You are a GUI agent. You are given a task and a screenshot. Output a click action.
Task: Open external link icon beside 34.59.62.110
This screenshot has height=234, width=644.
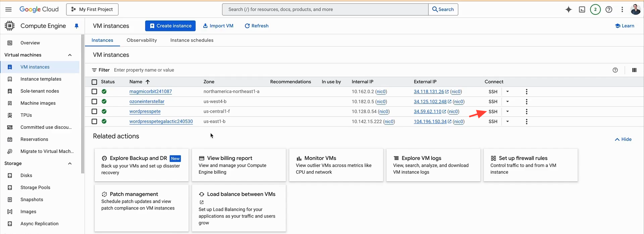[x=444, y=111]
